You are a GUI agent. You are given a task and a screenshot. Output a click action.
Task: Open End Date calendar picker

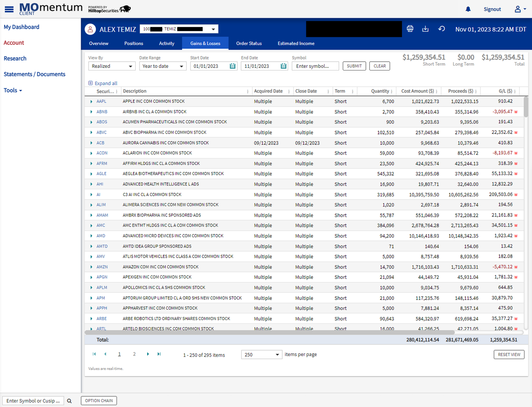tap(284, 66)
